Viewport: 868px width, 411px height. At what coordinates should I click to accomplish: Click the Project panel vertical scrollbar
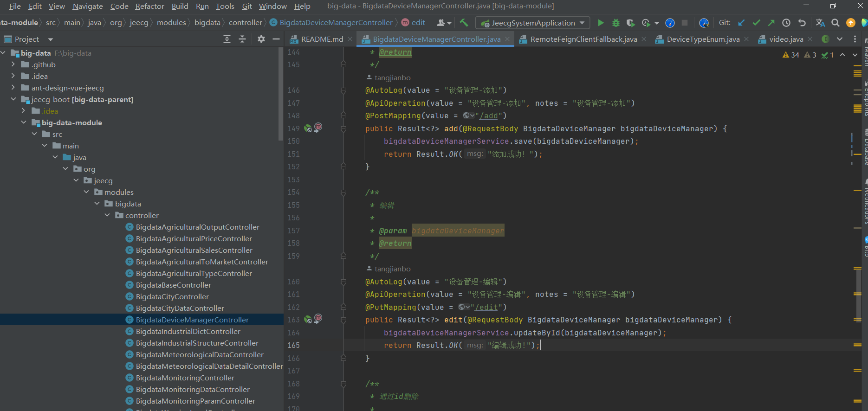click(x=280, y=94)
